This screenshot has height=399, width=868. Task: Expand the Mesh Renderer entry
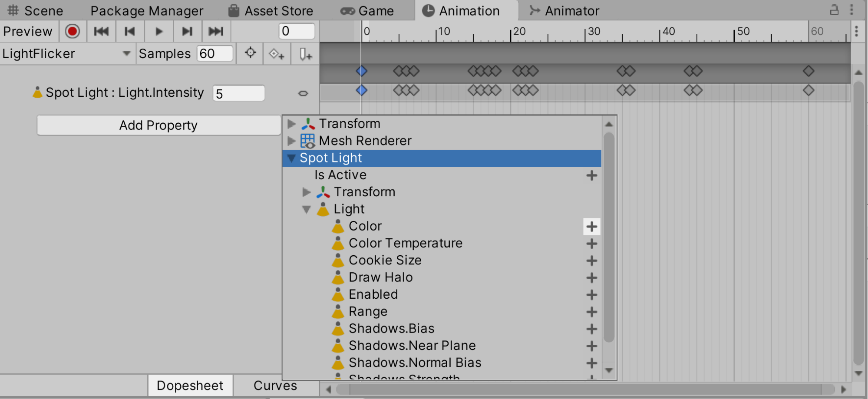[x=291, y=141]
